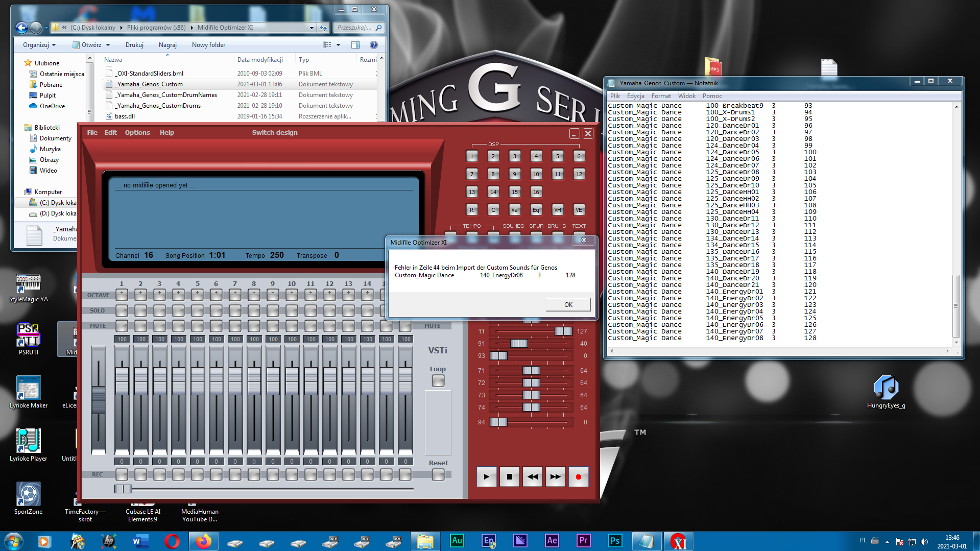Expand the Organizuj dropdown in Explorer
This screenshot has height=551, width=980.
39,45
